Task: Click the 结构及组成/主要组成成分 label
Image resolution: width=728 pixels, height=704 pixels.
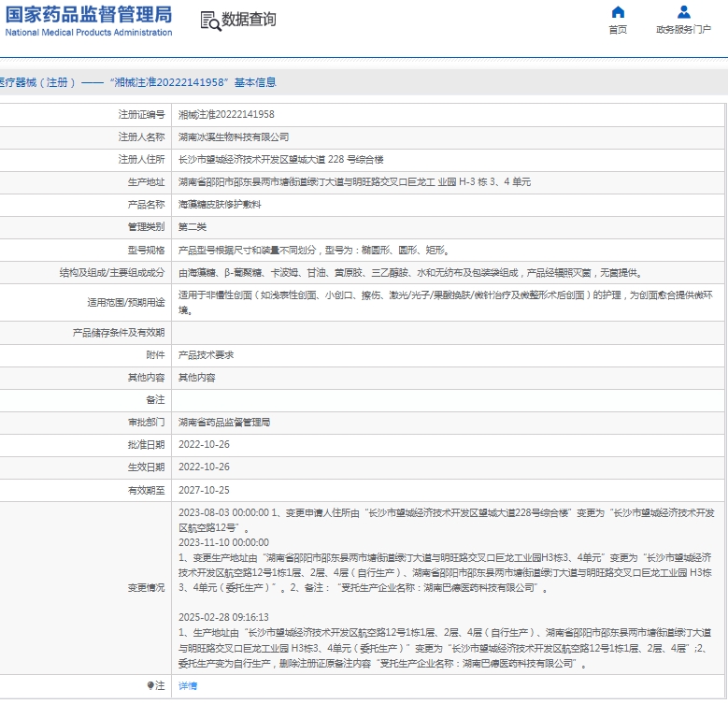Action: tap(112, 273)
